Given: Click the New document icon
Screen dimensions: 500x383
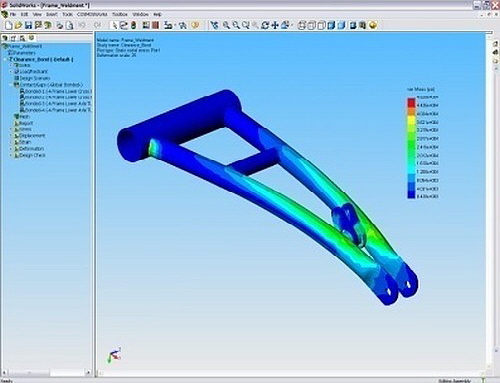Looking at the screenshot, I should [9, 25].
